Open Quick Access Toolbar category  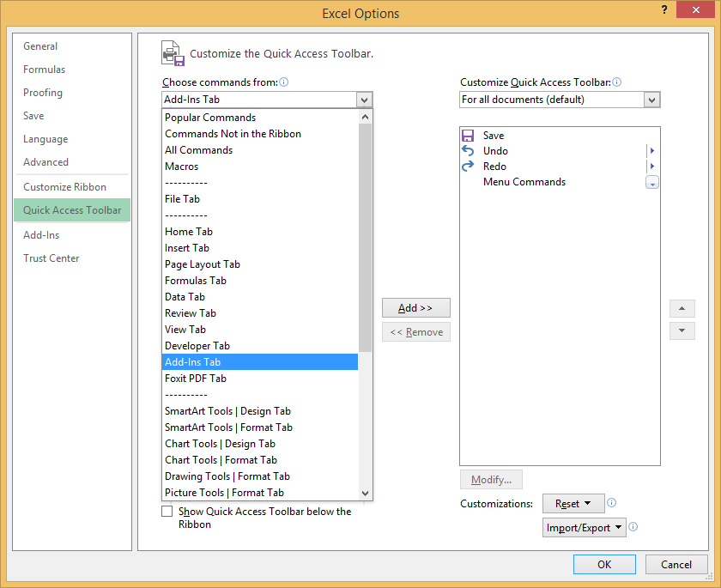click(x=72, y=210)
